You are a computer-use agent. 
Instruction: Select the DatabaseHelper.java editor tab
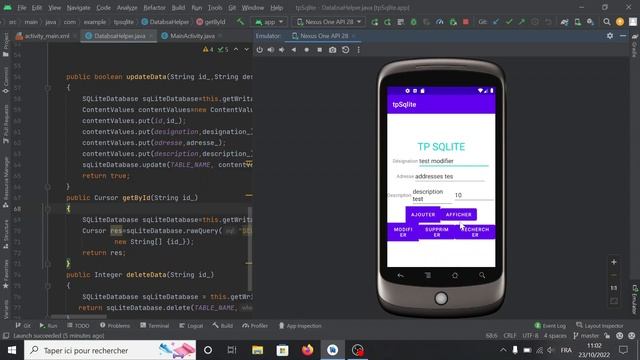click(x=119, y=36)
